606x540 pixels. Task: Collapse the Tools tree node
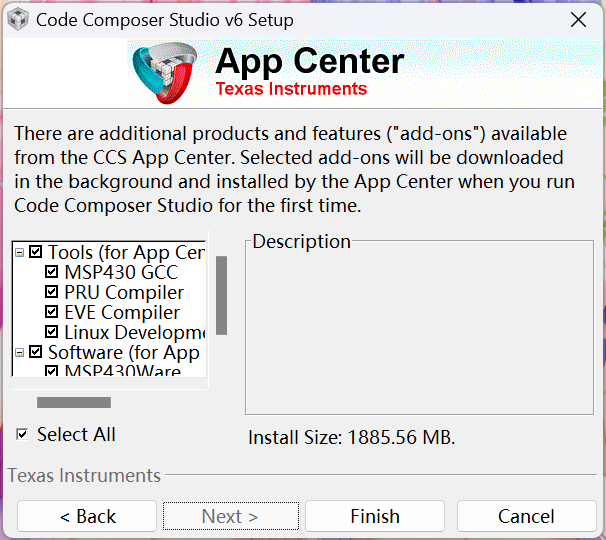point(19,253)
